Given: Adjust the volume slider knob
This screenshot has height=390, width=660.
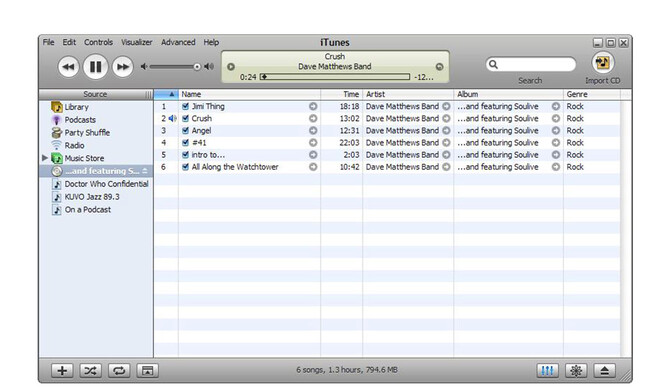Looking at the screenshot, I should [197, 67].
